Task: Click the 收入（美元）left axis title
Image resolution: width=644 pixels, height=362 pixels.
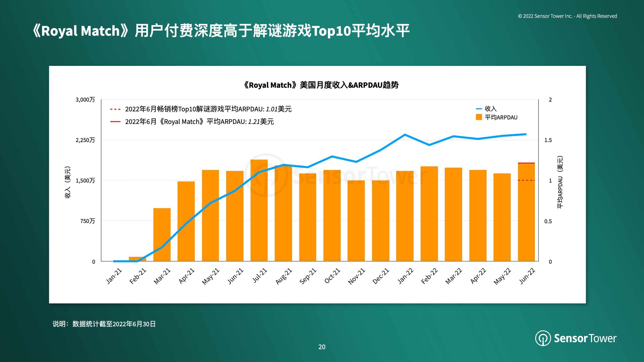Action: click(x=67, y=182)
